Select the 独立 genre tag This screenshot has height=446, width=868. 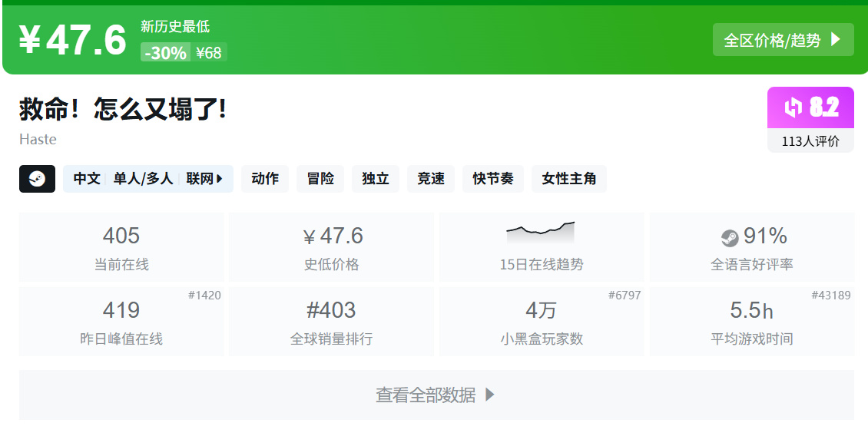click(x=376, y=179)
